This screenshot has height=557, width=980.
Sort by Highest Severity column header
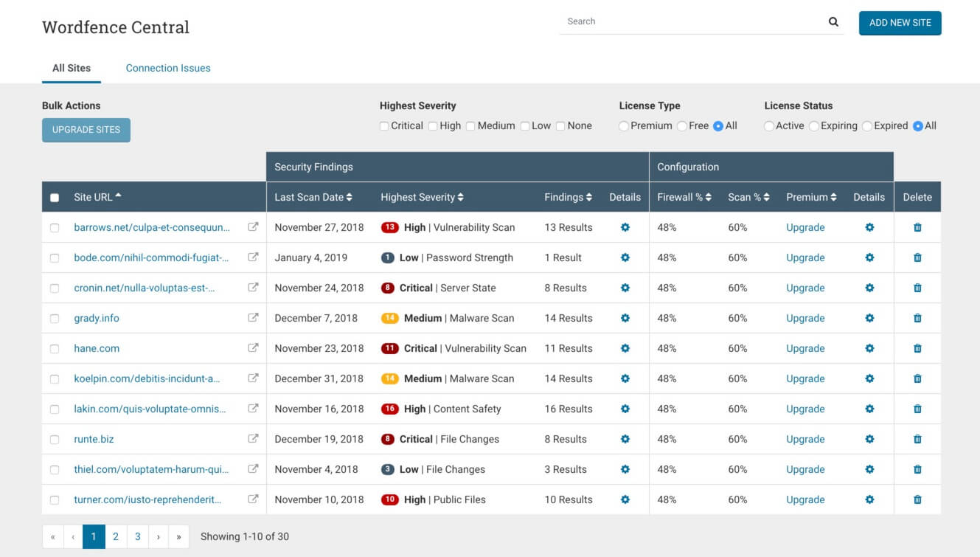422,197
